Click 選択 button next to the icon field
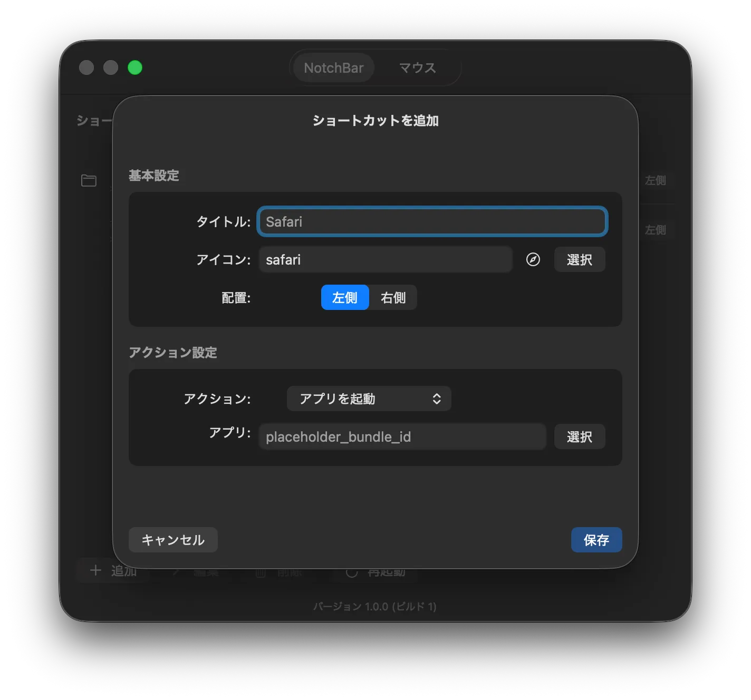This screenshot has height=700, width=751. (x=579, y=260)
